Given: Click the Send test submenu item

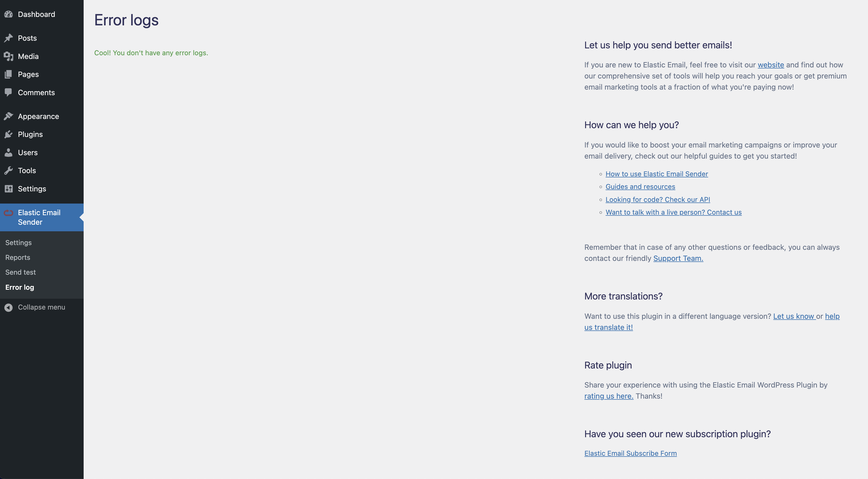Looking at the screenshot, I should (x=20, y=273).
